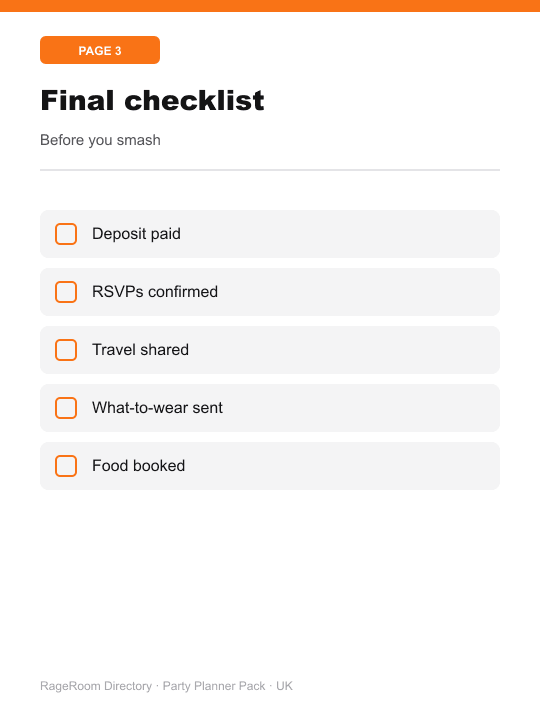Click the UK text in footer

coord(284,686)
